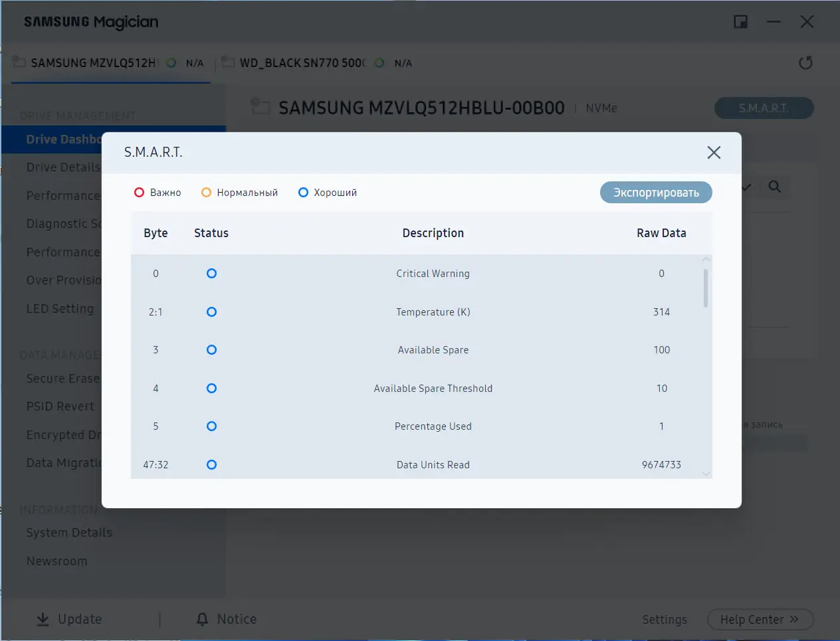Click the Critical Warning status indicator
Viewport: 840px width, 641px height.
211,274
